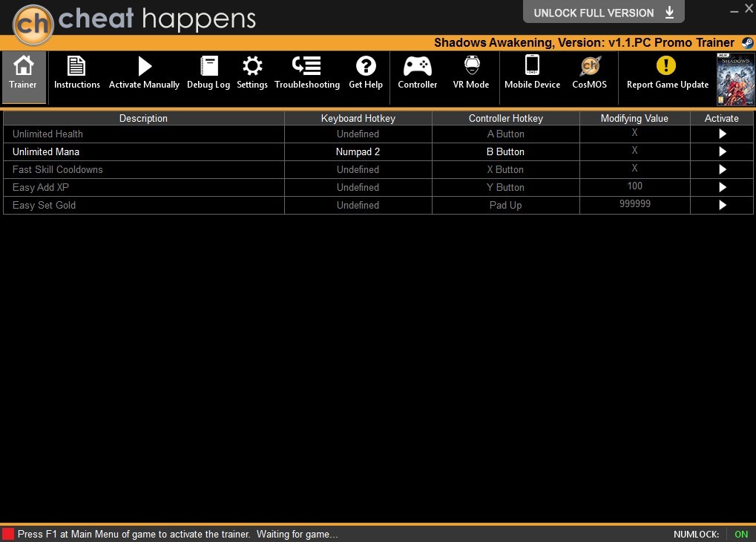Open Controller options

(x=418, y=73)
